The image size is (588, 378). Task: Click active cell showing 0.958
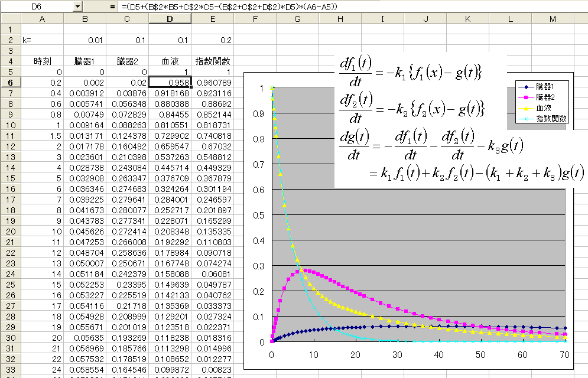[x=170, y=83]
